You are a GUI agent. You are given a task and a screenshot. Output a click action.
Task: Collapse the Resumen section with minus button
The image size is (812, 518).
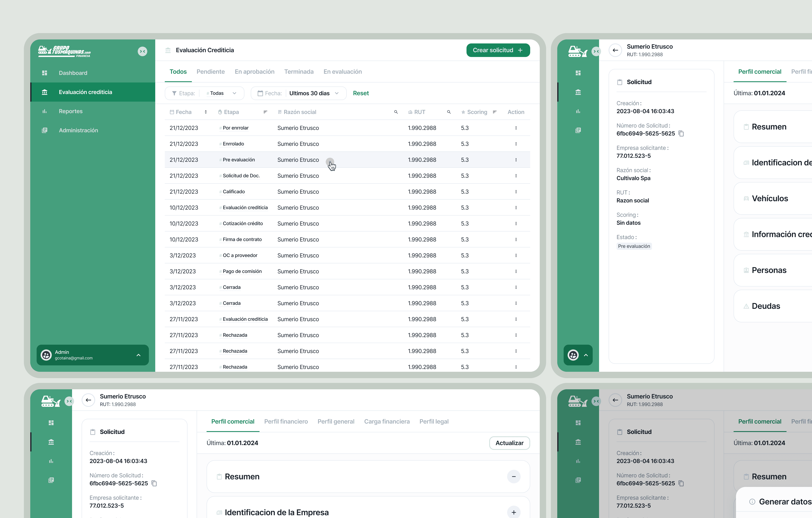(513, 477)
